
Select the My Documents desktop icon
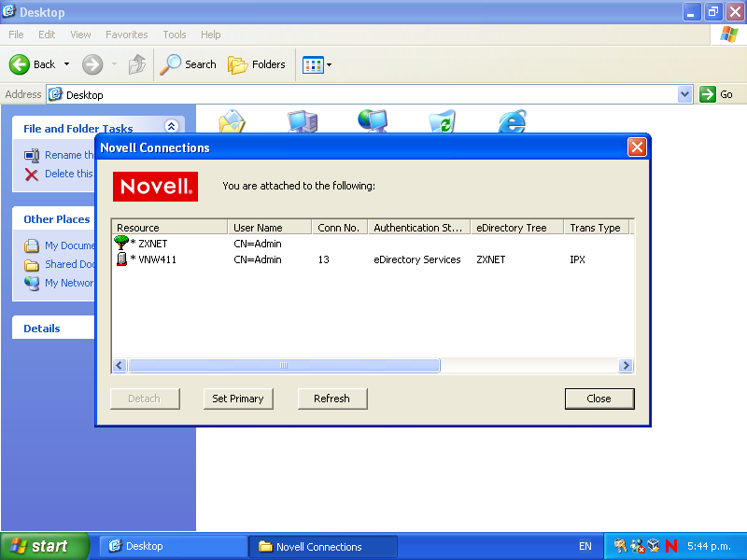[232, 121]
